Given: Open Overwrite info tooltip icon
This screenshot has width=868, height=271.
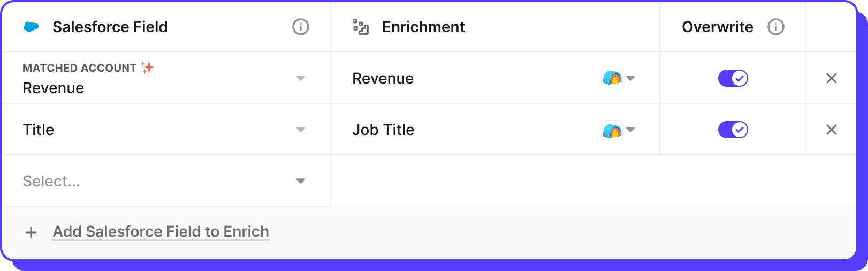Looking at the screenshot, I should [x=776, y=27].
